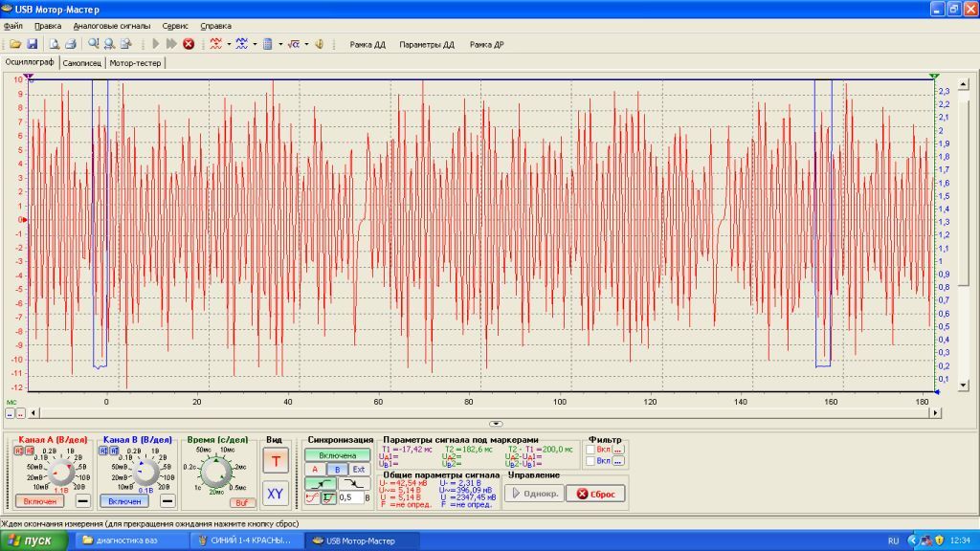Select the blue waveform signals icon
The image size is (980, 551).
coord(242,44)
